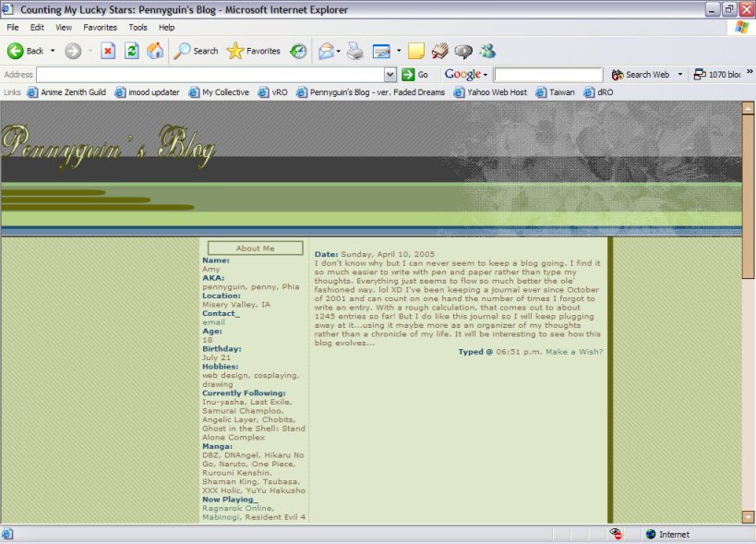Go to the Home page icon

pyautogui.click(x=155, y=51)
